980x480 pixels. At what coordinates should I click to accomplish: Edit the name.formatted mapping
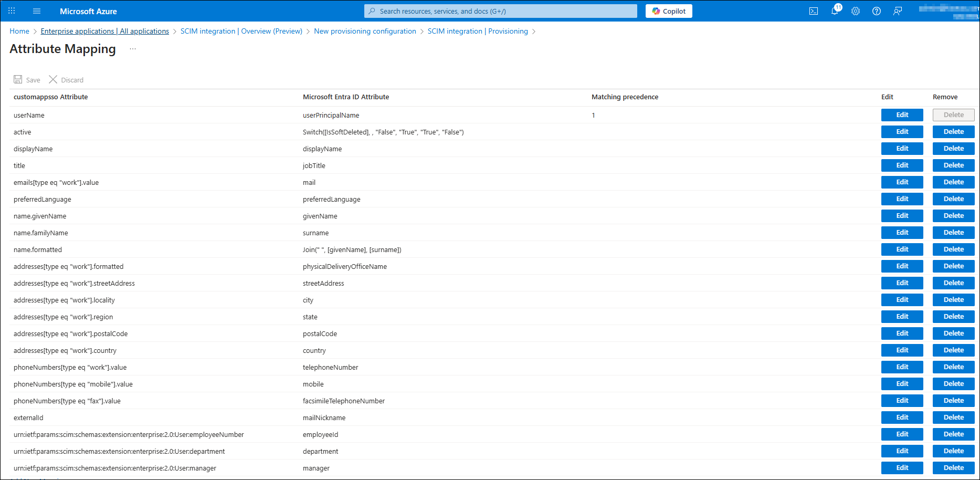click(x=902, y=249)
